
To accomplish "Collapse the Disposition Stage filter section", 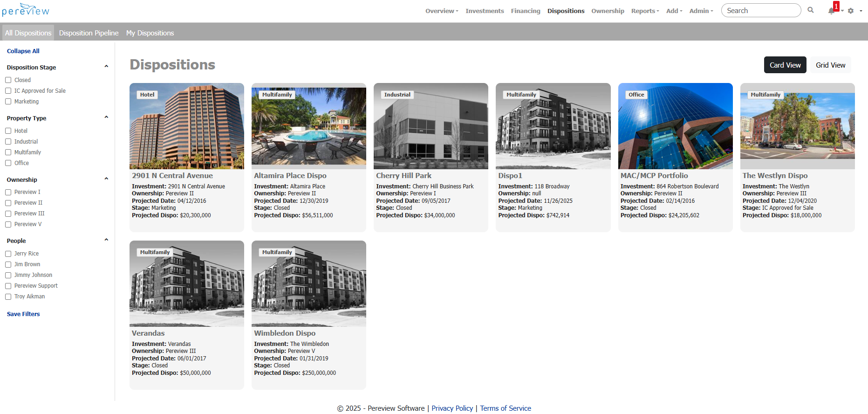I will pos(106,67).
